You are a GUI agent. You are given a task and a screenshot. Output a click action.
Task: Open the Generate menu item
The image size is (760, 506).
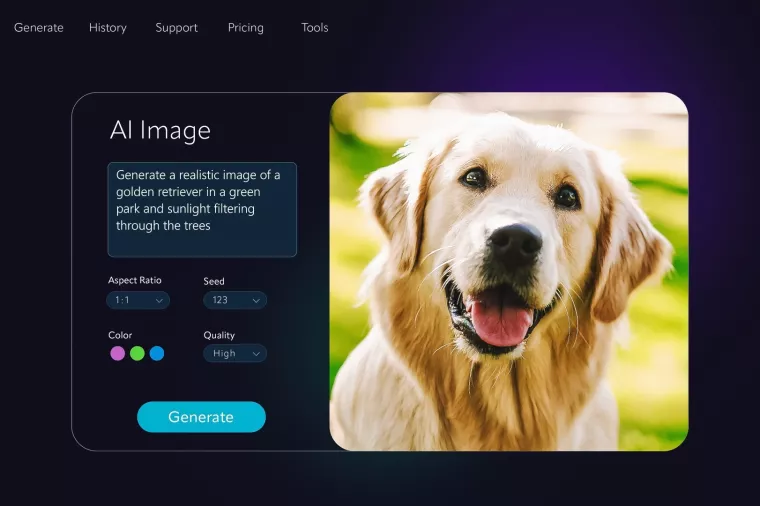39,28
